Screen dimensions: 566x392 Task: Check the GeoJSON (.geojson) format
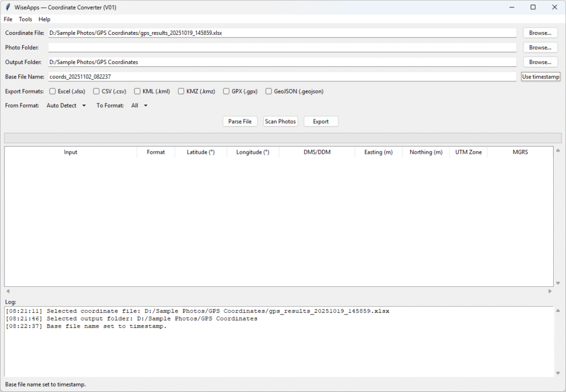(269, 91)
